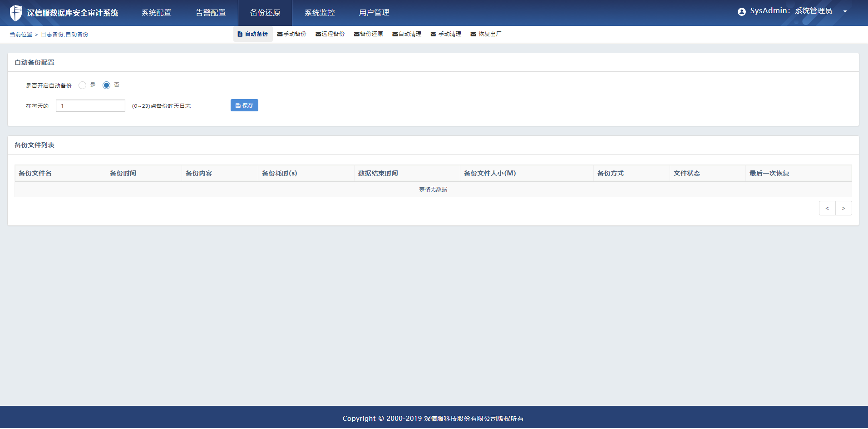Open the 远程备份 sub-tab with the envelope icon
868x429 pixels.
(x=330, y=34)
